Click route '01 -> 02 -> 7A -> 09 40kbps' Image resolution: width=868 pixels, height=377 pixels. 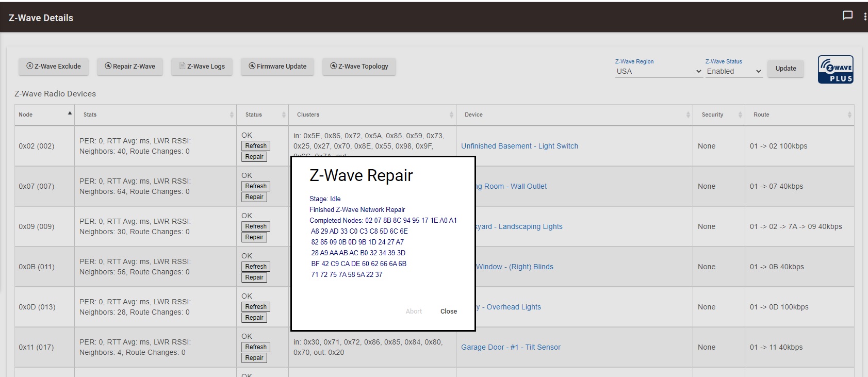tap(796, 226)
